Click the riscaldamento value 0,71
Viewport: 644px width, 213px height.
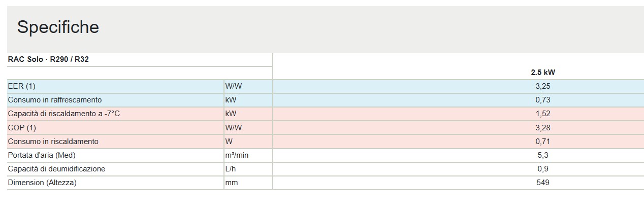click(x=543, y=141)
